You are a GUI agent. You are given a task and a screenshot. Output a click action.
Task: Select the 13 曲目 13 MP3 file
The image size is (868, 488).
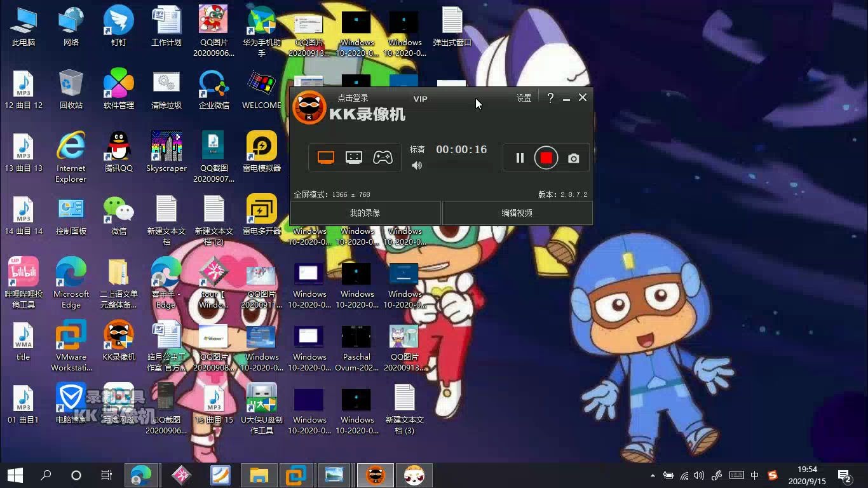click(24, 152)
